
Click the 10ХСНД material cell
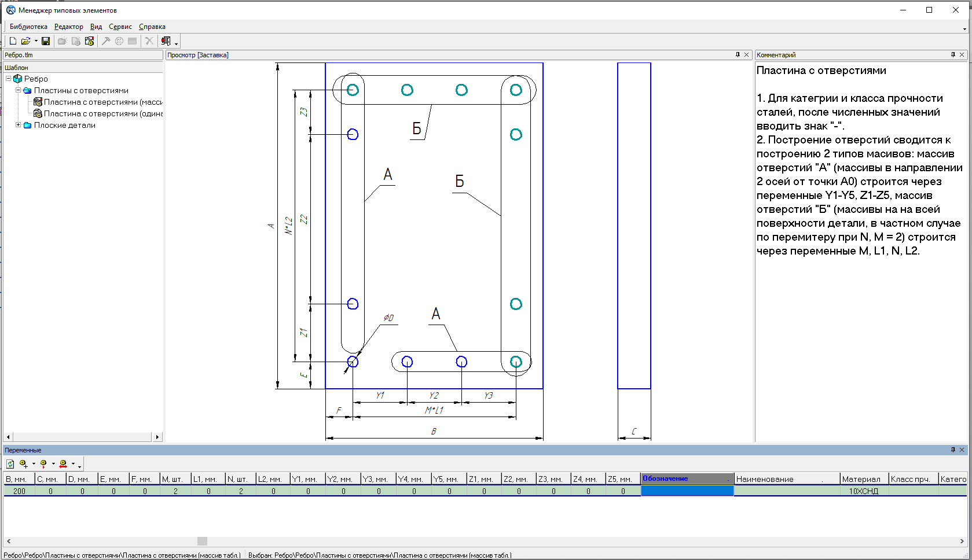[x=864, y=491]
